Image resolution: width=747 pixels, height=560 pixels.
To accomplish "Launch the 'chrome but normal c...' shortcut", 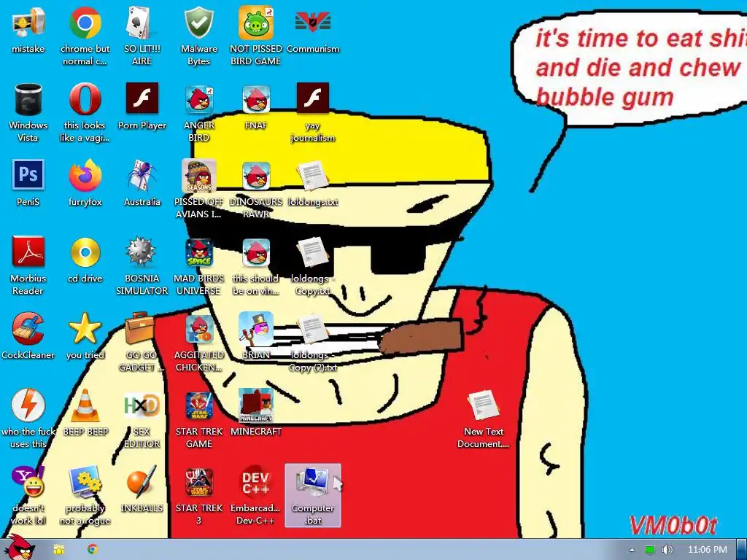I will click(x=85, y=36).
